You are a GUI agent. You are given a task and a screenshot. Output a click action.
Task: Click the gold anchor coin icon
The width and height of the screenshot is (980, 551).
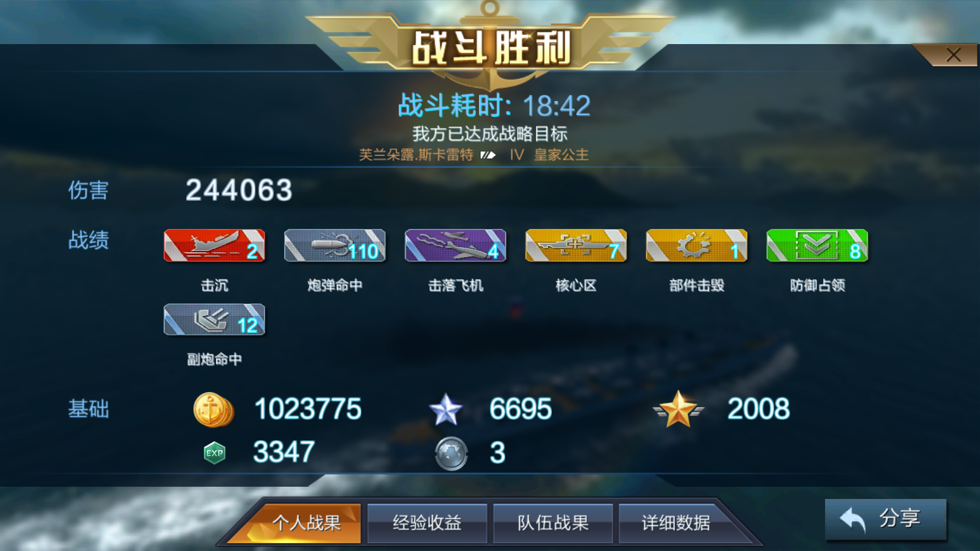tap(213, 410)
